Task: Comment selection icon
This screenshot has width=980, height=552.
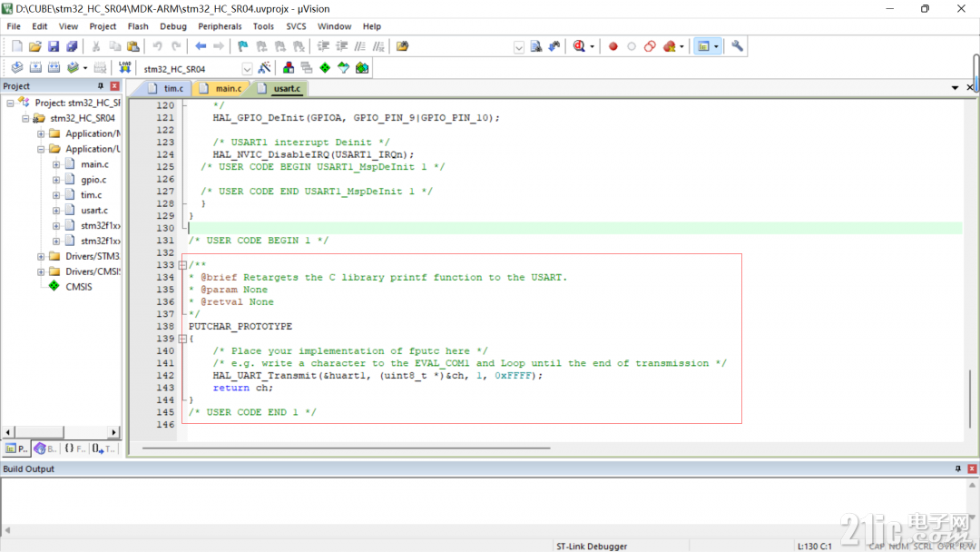Action: click(x=360, y=46)
